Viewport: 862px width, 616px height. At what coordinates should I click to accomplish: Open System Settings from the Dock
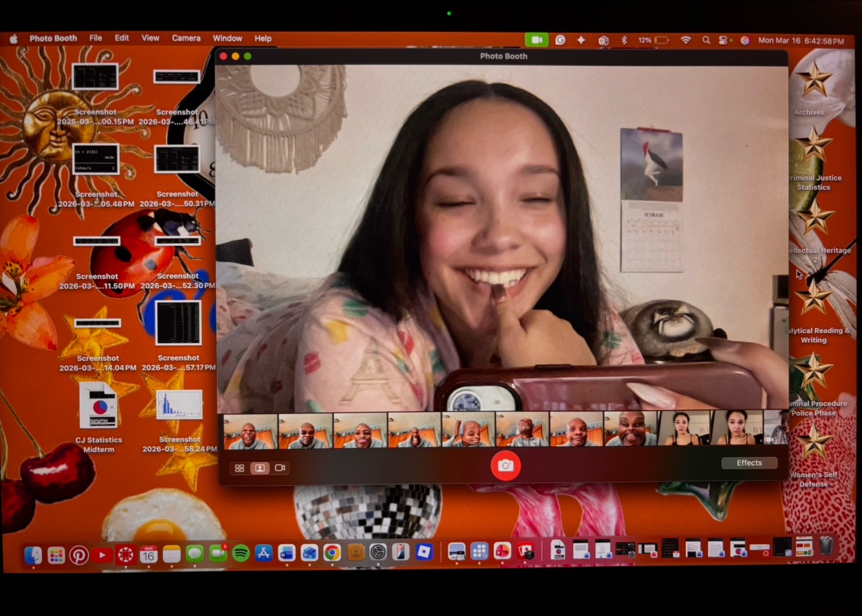tap(378, 552)
